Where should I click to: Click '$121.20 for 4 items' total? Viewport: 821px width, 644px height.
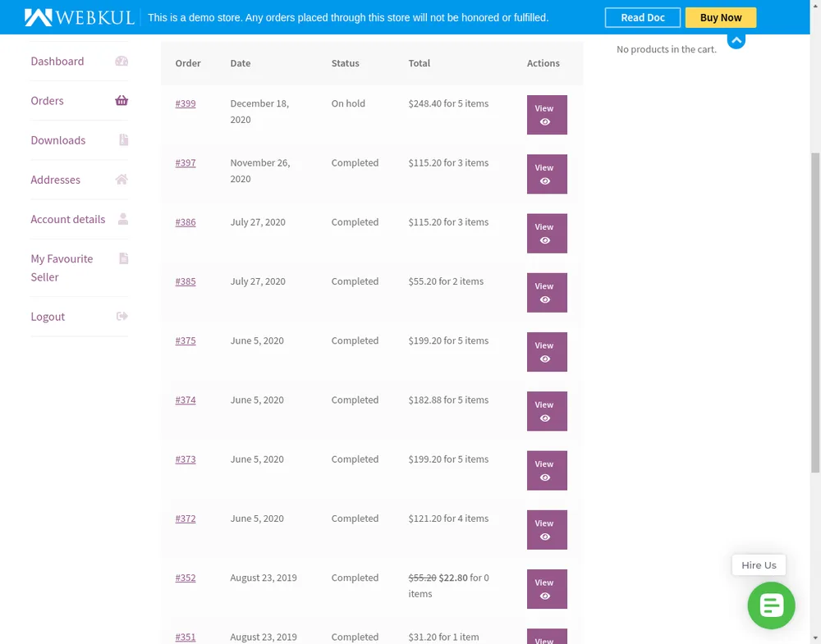pos(448,518)
